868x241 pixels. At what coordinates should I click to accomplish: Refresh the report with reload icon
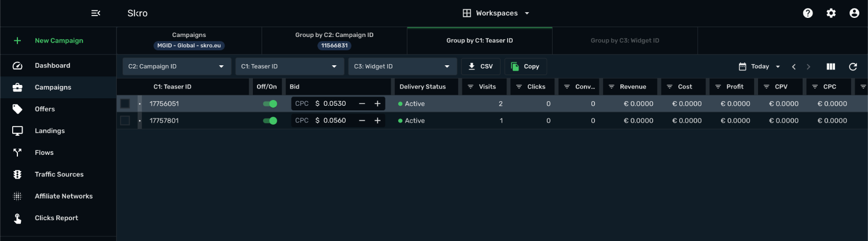pos(853,66)
